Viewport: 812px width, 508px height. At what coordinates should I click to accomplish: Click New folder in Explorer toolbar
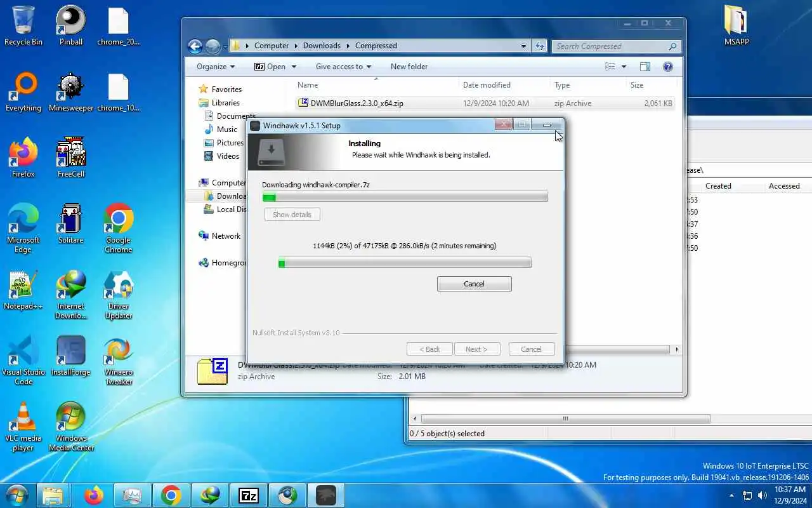coord(409,66)
